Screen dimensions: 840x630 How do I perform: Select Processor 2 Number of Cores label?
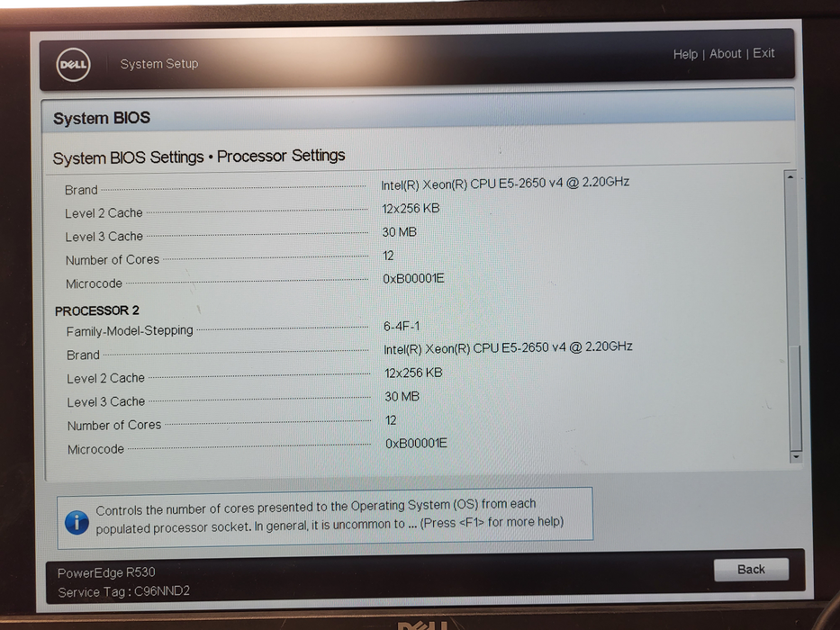pyautogui.click(x=114, y=426)
